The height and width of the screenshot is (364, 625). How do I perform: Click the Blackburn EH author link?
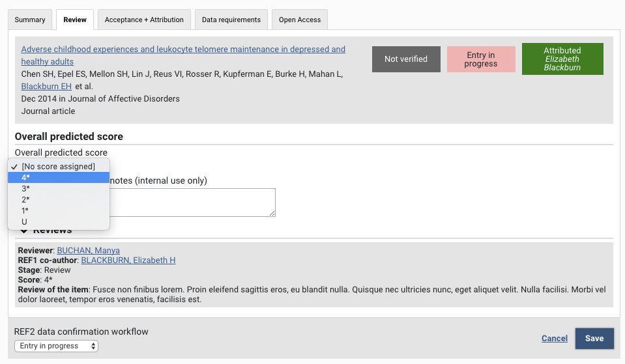46,87
